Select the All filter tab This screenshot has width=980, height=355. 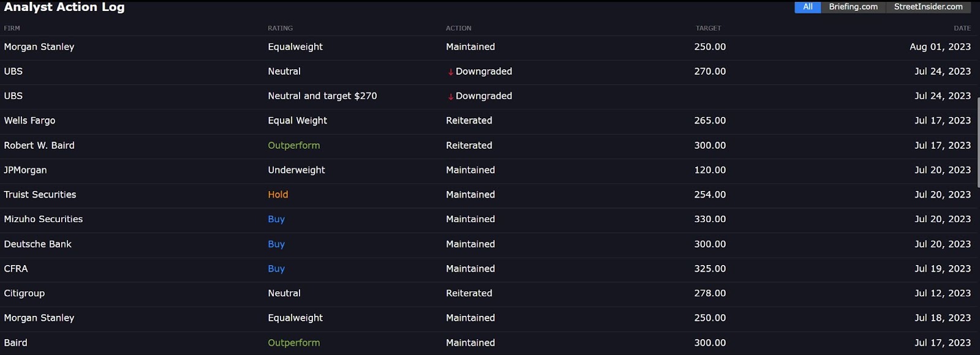pyautogui.click(x=807, y=7)
